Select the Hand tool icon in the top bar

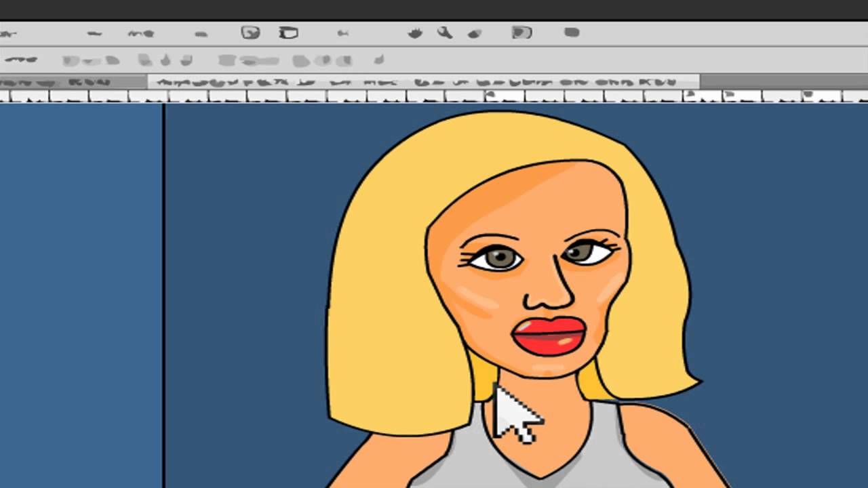coord(415,33)
